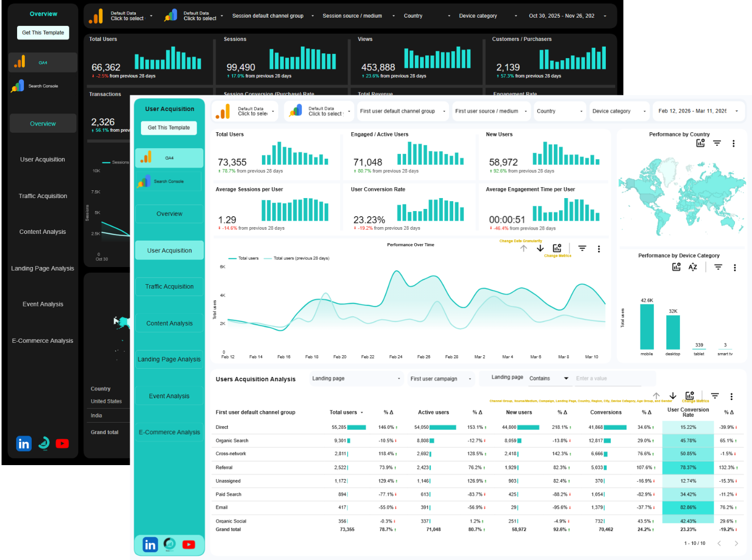Click the filter icon on Performance by Country map
This screenshot has height=560, width=752.
coord(717,143)
